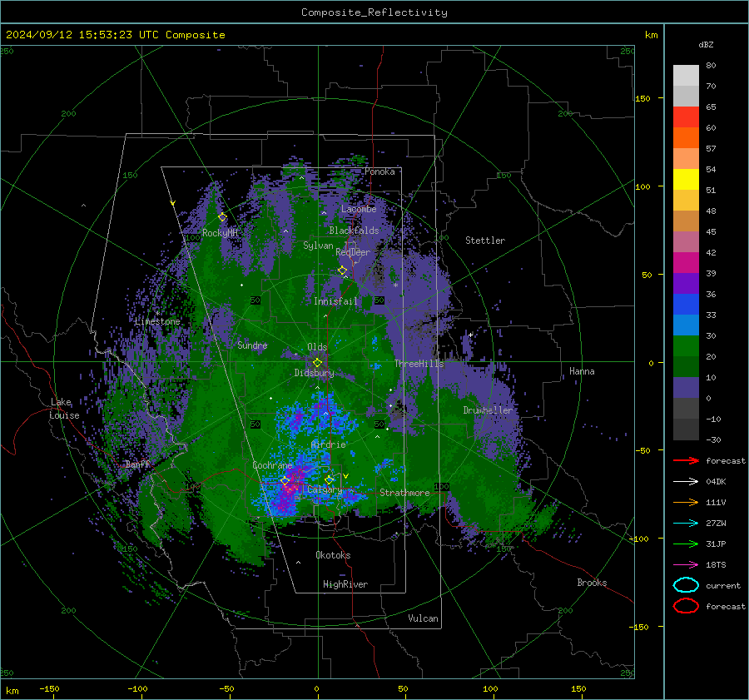
Task: Click the light grey 70-80 dBZ swatch
Action: tap(686, 76)
